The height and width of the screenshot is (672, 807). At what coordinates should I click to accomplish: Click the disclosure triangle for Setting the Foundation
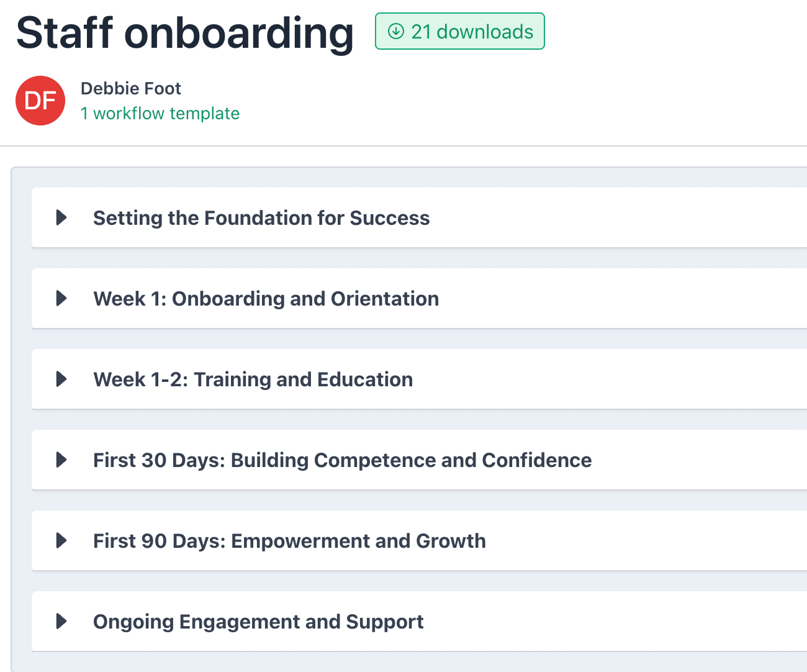tap(61, 217)
